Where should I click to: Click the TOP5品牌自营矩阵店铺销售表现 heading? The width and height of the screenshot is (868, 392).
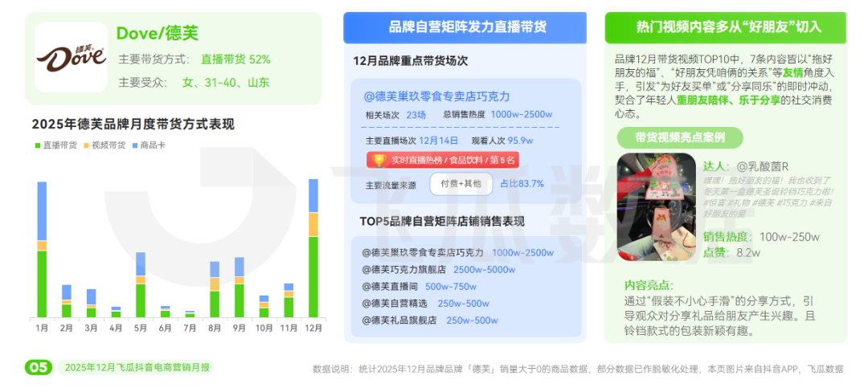click(x=442, y=221)
